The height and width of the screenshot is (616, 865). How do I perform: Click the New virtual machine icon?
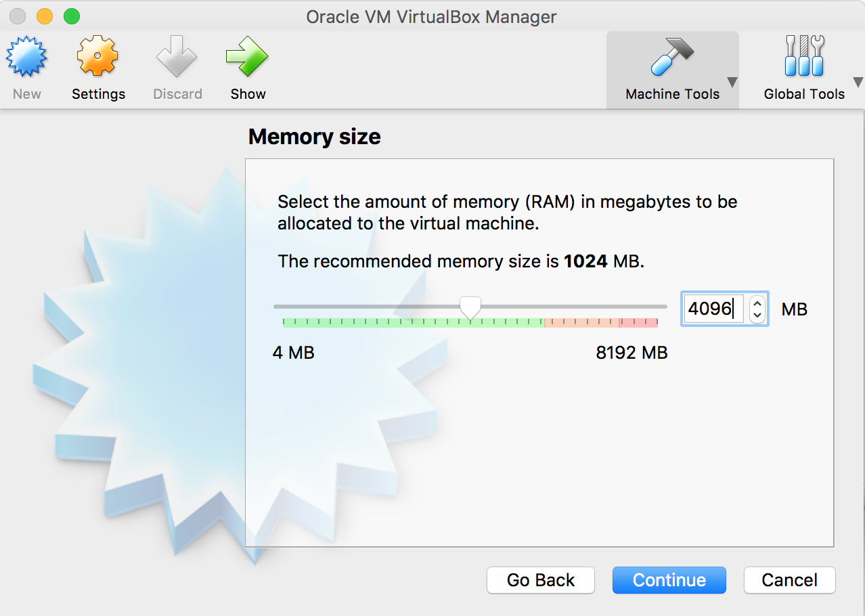(x=26, y=58)
